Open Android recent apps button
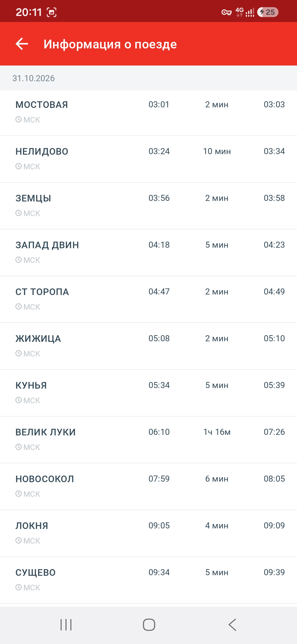The width and height of the screenshot is (297, 644). coord(66,625)
